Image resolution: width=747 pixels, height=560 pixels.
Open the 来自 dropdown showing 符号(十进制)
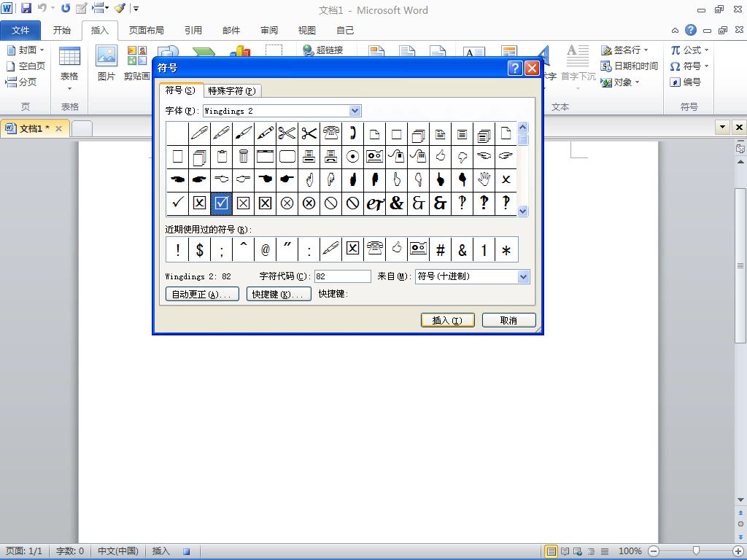click(x=523, y=276)
